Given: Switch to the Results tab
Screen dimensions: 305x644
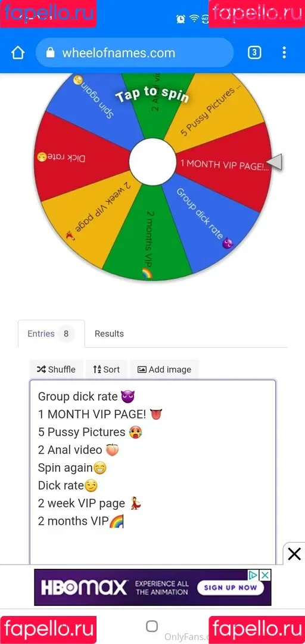Looking at the screenshot, I should click(109, 333).
